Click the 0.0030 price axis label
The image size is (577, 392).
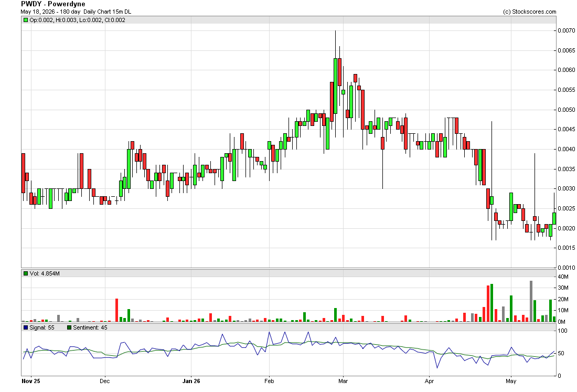pyautogui.click(x=566, y=188)
